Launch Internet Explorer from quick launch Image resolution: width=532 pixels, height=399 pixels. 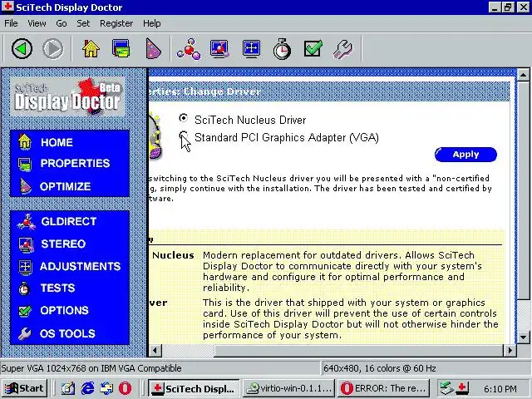point(88,388)
